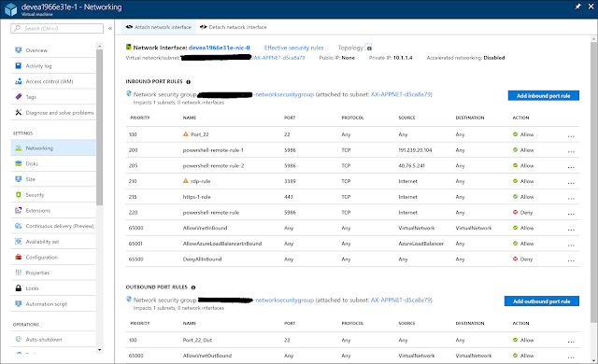598x364 pixels.
Task: Click the Configuration toolbox icon
Action: pyautogui.click(x=19, y=257)
